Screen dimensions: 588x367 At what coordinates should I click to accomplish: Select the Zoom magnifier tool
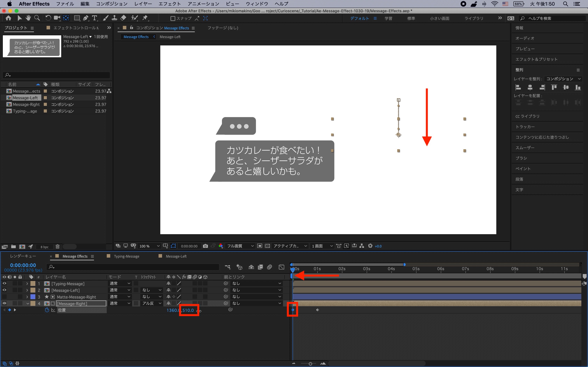pyautogui.click(x=37, y=18)
